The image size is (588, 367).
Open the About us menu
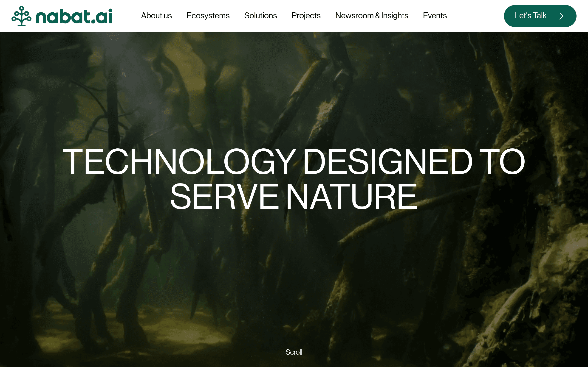click(x=156, y=16)
